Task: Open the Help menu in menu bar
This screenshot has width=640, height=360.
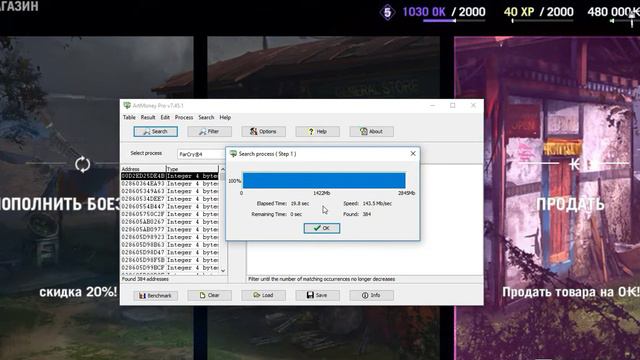Action: pos(225,117)
